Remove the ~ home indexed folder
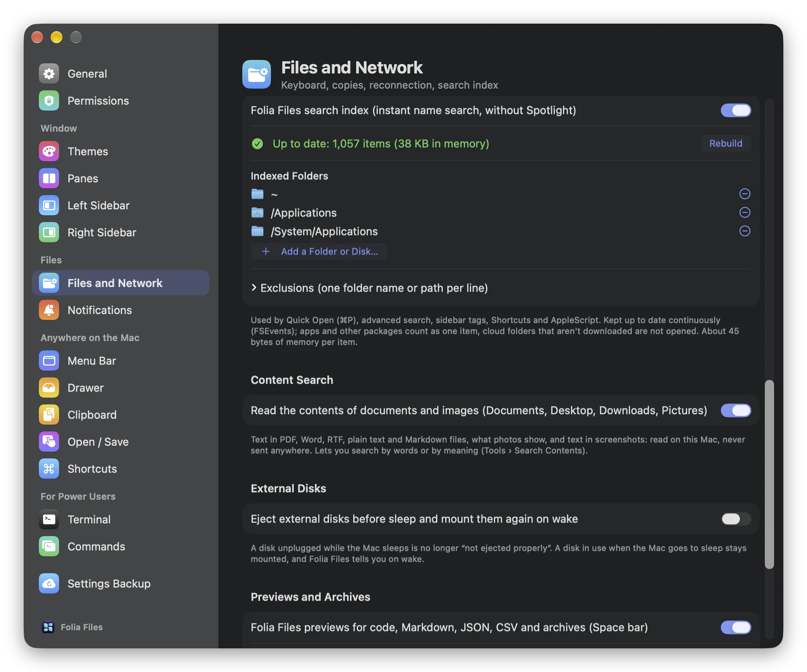This screenshot has height=672, width=807. pos(745,194)
